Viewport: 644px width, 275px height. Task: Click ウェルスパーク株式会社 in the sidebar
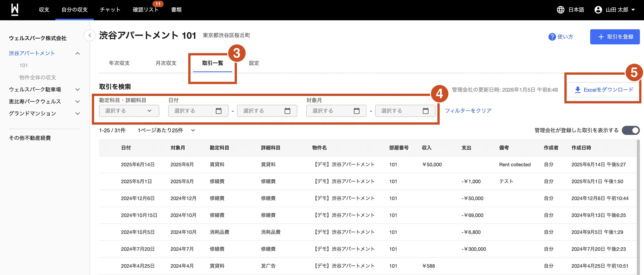(x=38, y=38)
